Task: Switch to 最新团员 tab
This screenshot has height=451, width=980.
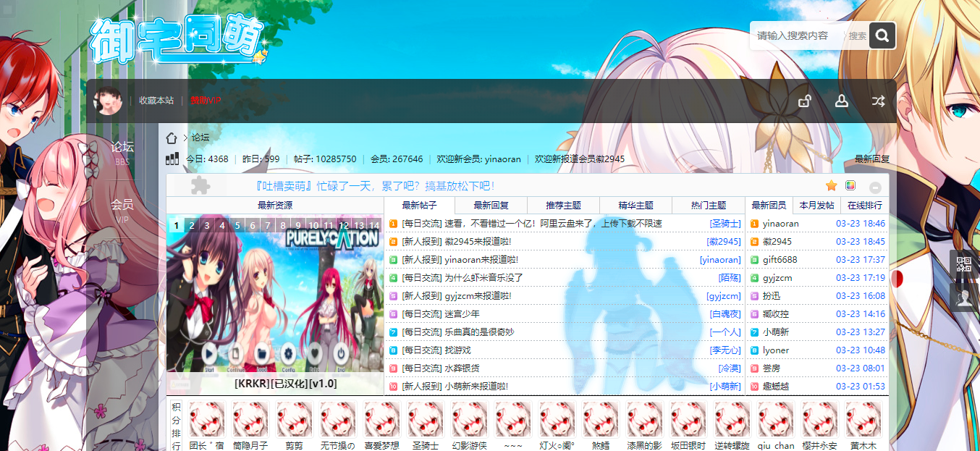Action: (x=769, y=206)
